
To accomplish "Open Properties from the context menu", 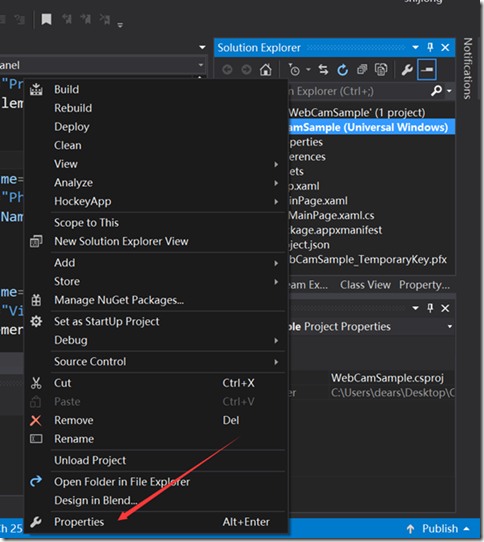I will click(x=79, y=522).
